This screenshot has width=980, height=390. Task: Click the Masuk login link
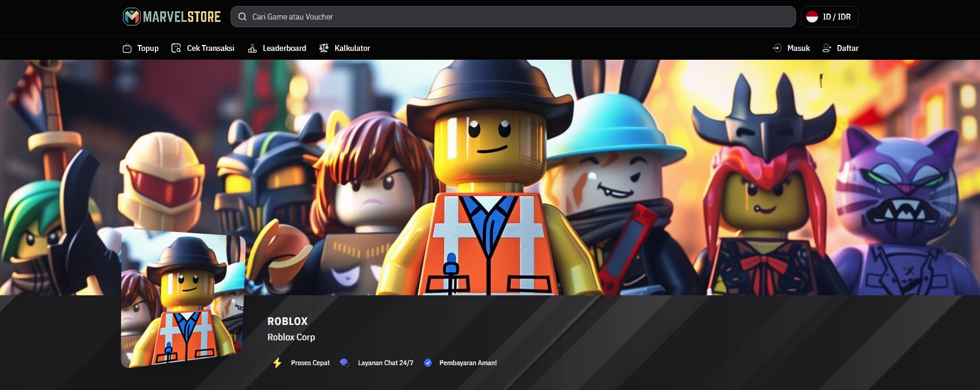(x=791, y=48)
